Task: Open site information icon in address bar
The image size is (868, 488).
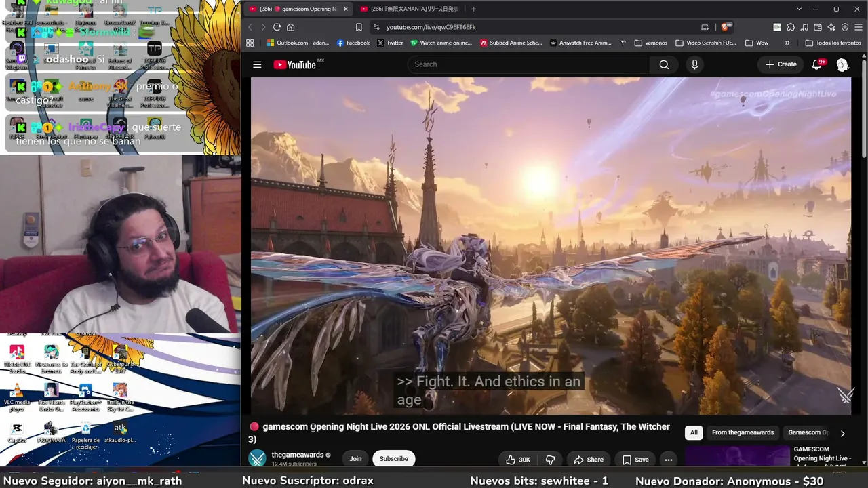Action: (x=376, y=27)
